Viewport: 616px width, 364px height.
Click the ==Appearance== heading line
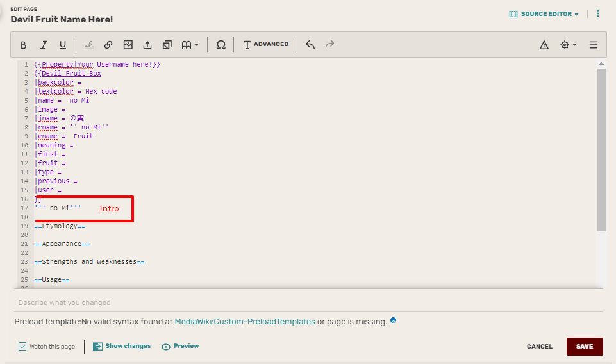tap(62, 244)
